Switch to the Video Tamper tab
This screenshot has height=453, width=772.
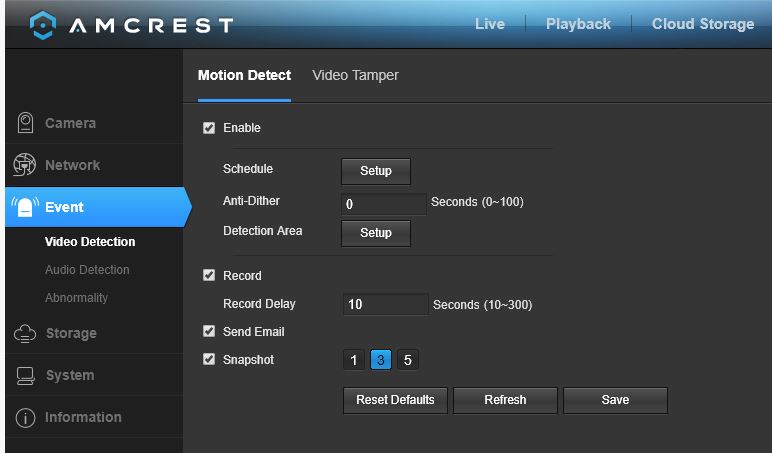[355, 75]
